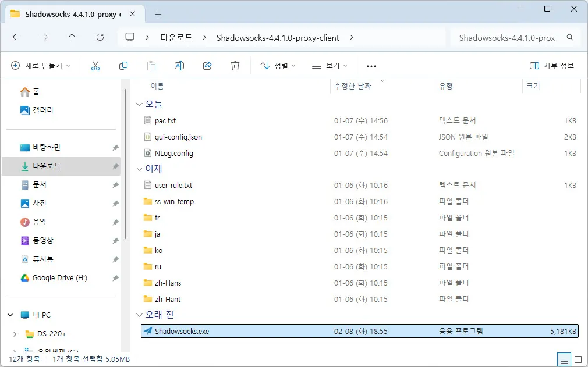Go back with the left arrow
The width and height of the screenshot is (588, 367).
click(16, 37)
